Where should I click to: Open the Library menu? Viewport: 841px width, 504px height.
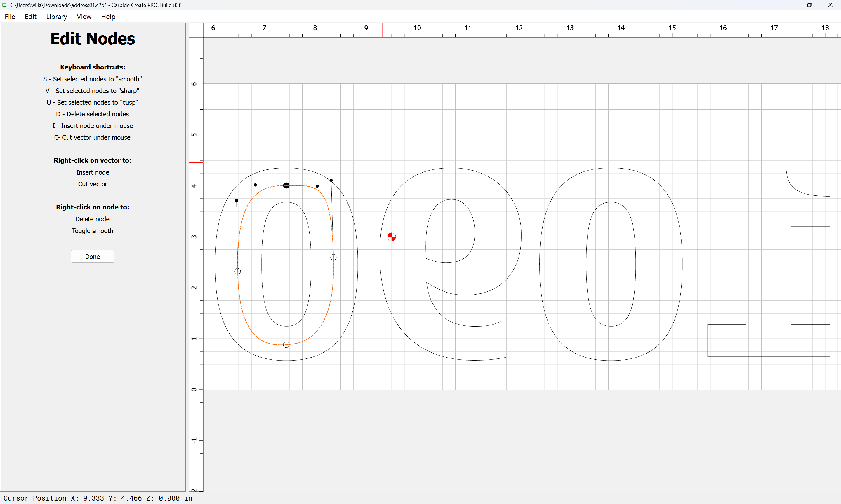pyautogui.click(x=56, y=17)
